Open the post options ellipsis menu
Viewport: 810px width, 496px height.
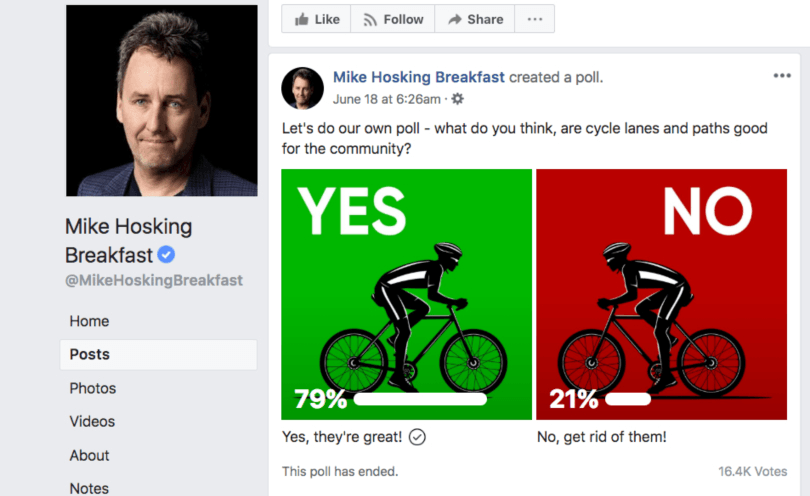coord(781,76)
